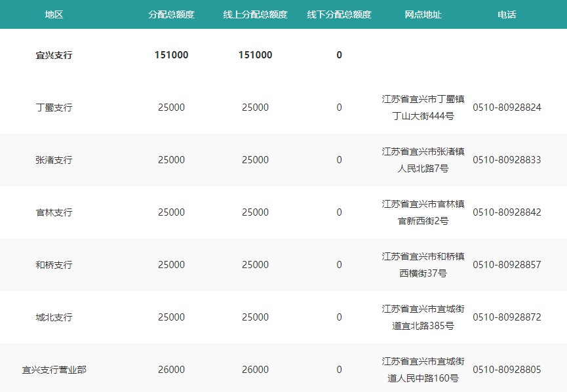
Task: Select the 和桥支行 branch name
Action: click(x=54, y=265)
